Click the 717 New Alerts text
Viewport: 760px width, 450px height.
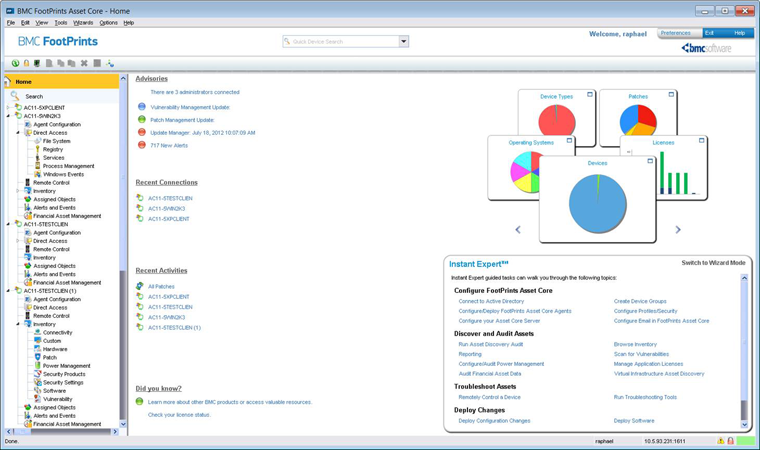(169, 145)
